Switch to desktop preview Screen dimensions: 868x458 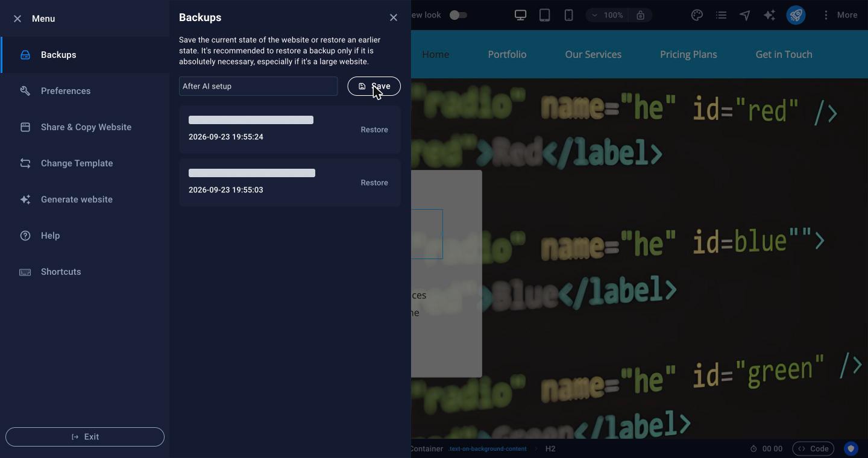click(x=520, y=15)
